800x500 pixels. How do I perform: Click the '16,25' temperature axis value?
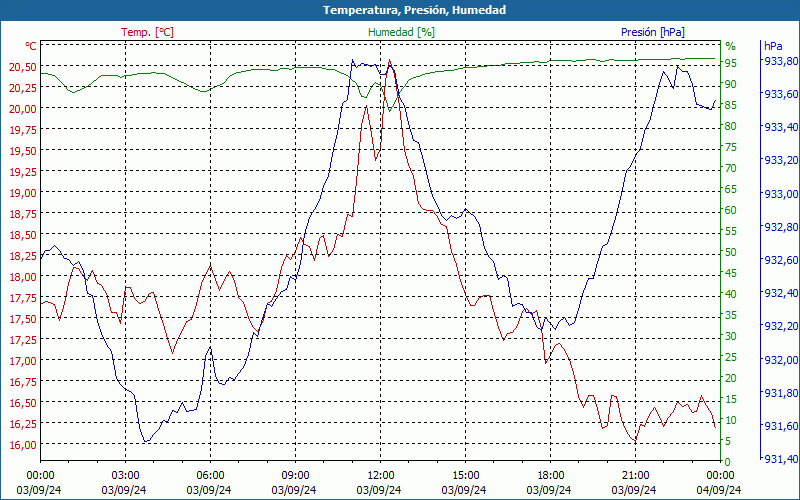[23, 423]
